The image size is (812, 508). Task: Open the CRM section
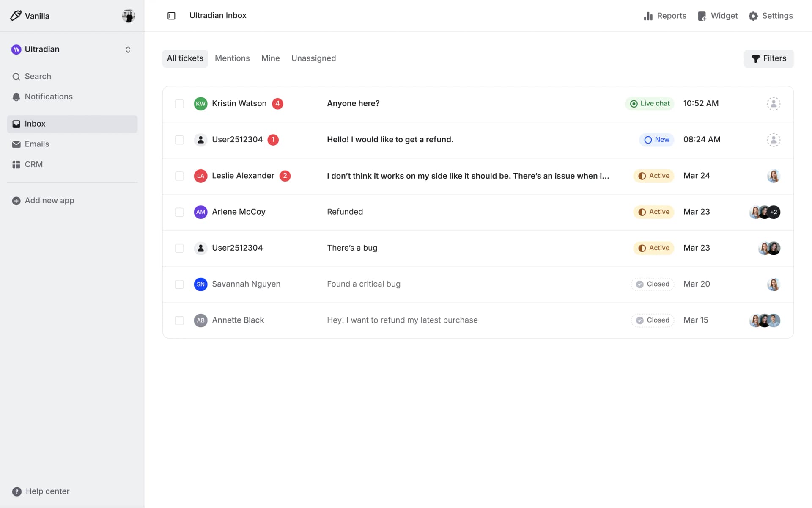point(33,164)
